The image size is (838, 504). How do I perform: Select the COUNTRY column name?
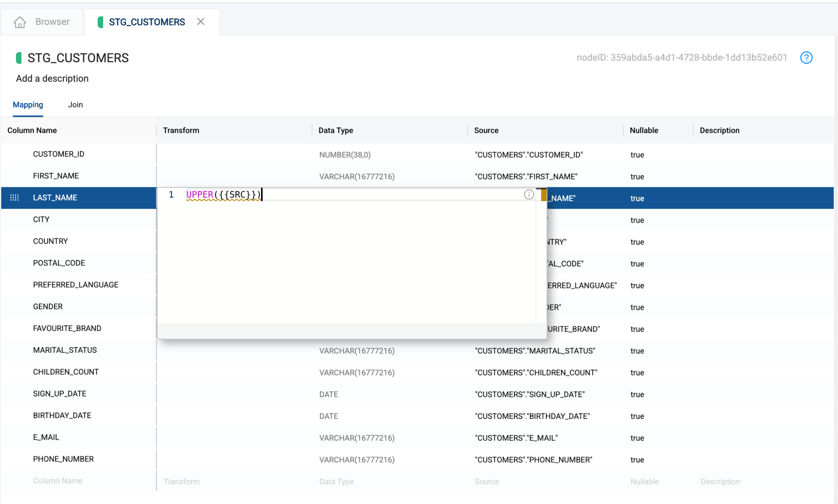[50, 241]
